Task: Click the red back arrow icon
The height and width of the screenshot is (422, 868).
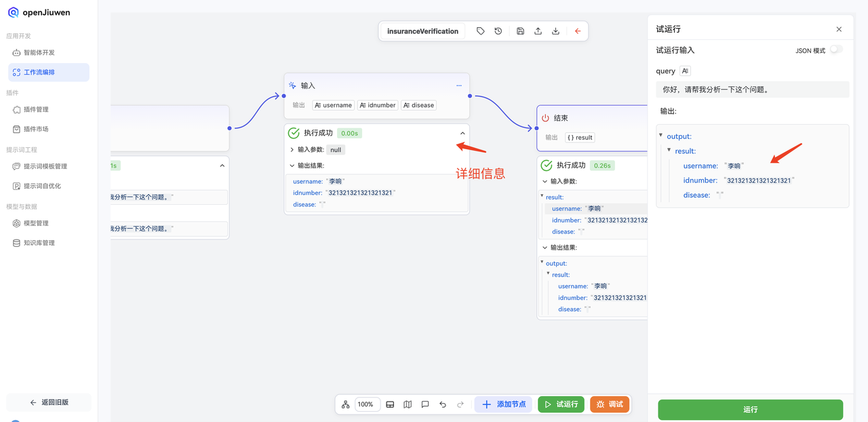Action: pyautogui.click(x=578, y=31)
